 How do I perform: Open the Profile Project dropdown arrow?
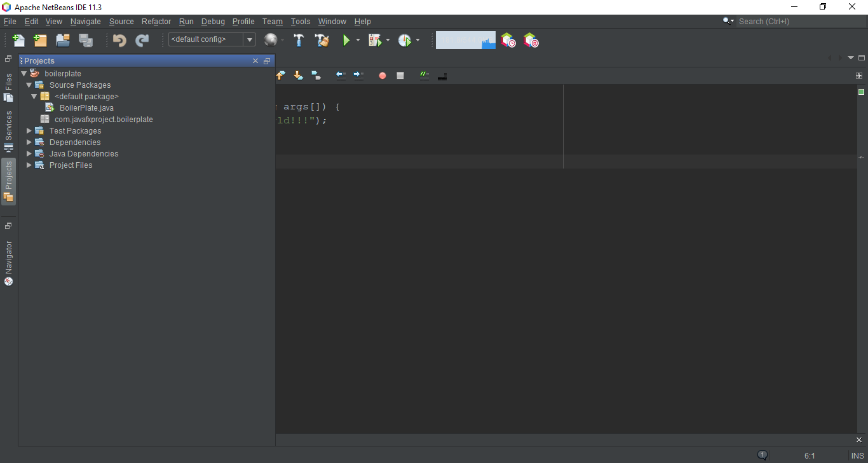coord(417,40)
